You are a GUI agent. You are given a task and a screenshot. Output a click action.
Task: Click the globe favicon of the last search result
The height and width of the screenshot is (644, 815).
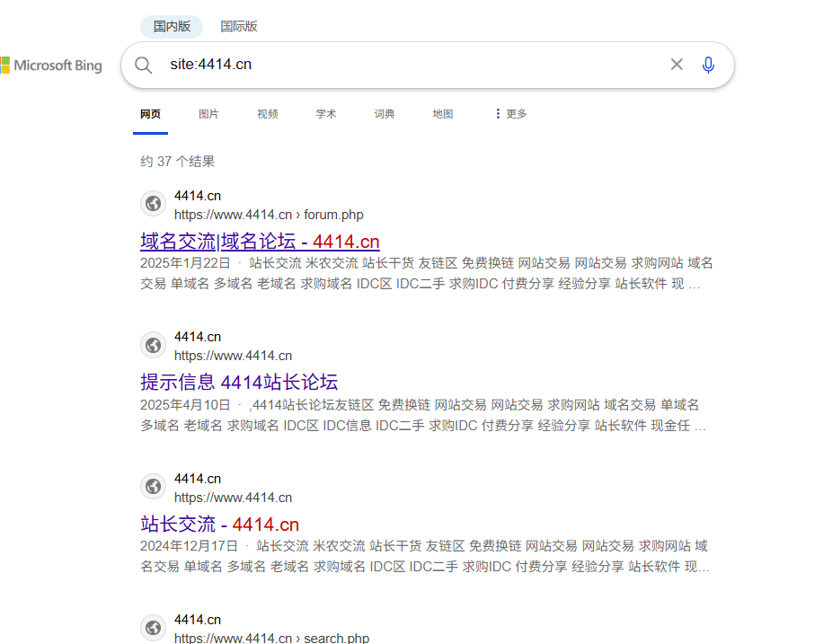[x=153, y=628]
